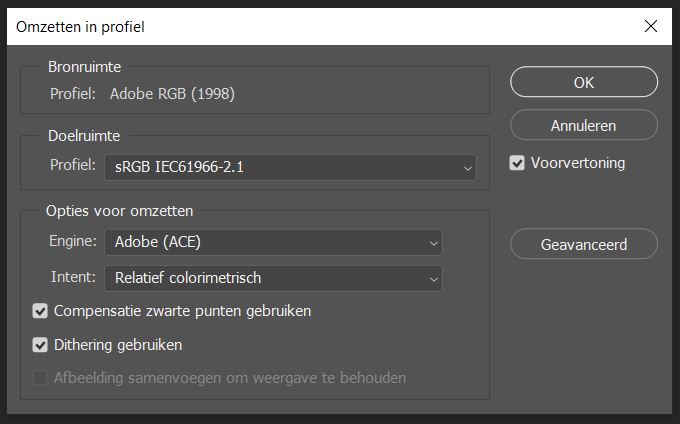Click the Intent: field label
The image size is (680, 424).
[x=73, y=277]
